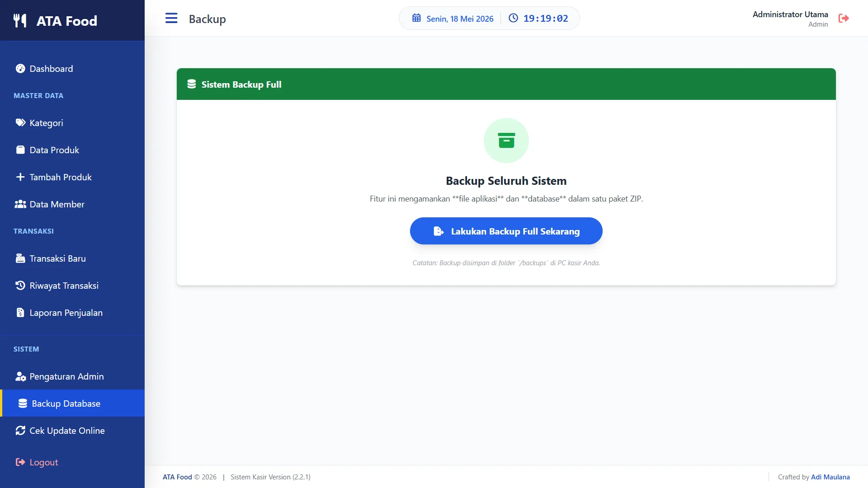
Task: Click the Sistem Kasir Version (2.2.1) text
Action: click(270, 477)
